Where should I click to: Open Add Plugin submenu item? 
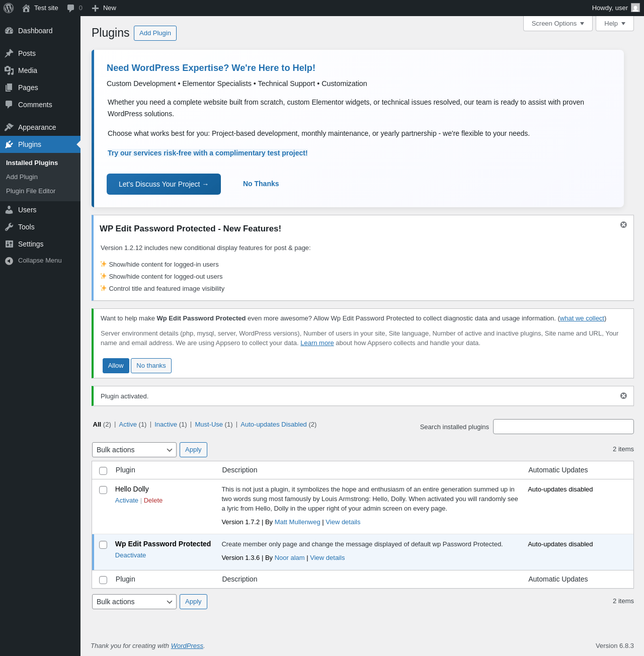pyautogui.click(x=22, y=177)
